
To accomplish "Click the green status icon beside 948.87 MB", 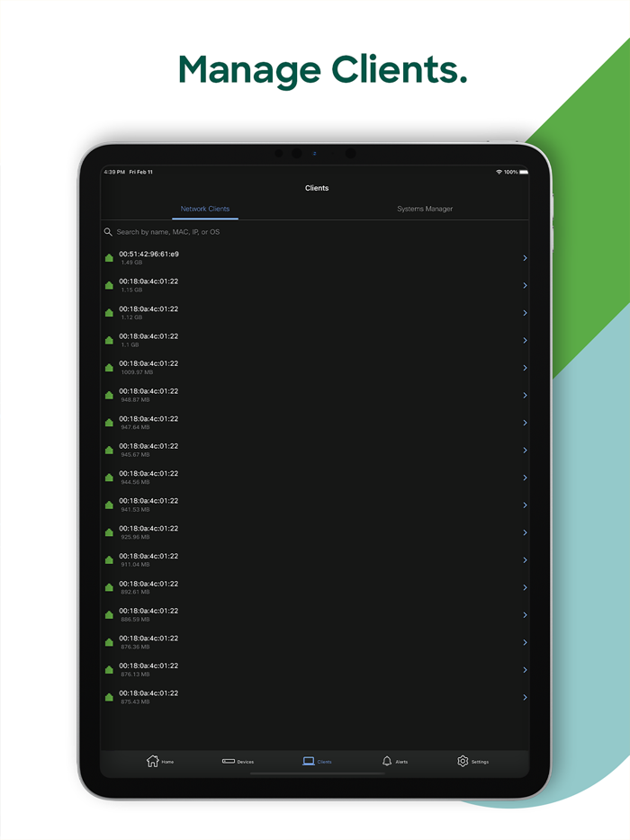I will [x=109, y=396].
